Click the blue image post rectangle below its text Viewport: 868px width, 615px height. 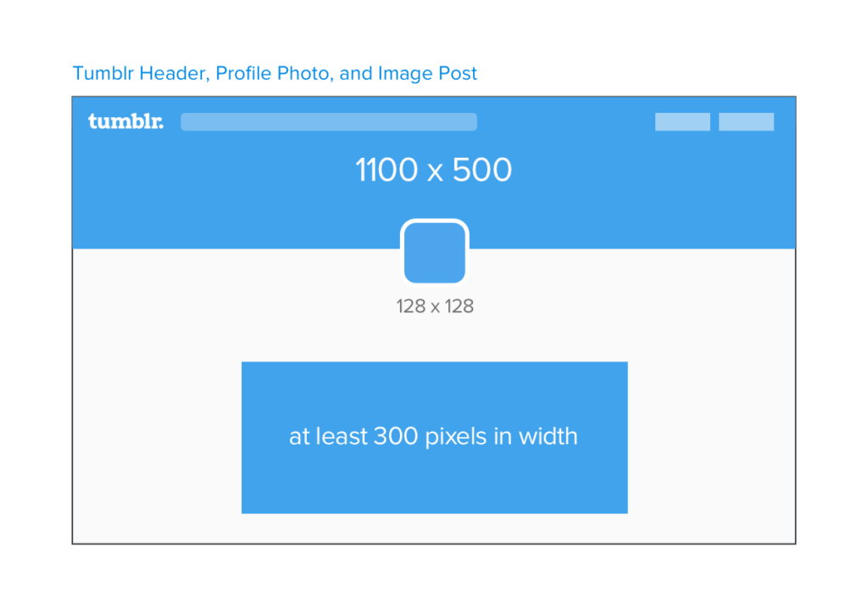(x=434, y=484)
